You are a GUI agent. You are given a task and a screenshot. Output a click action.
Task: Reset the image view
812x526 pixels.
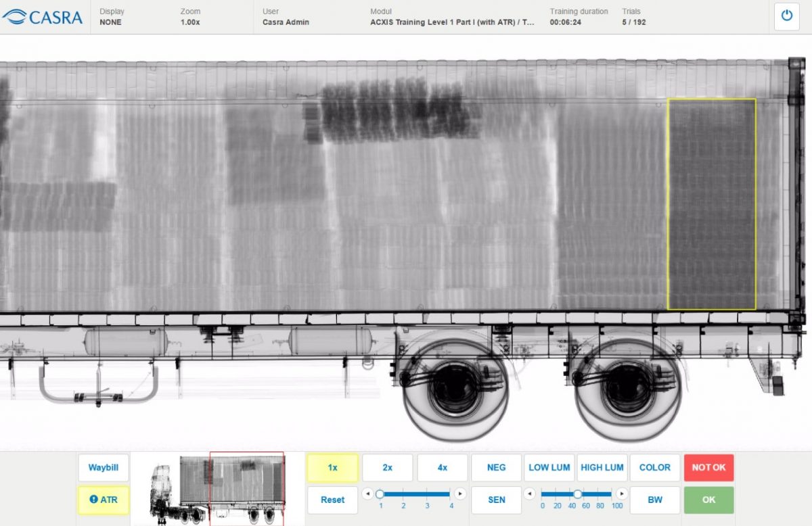pos(332,500)
